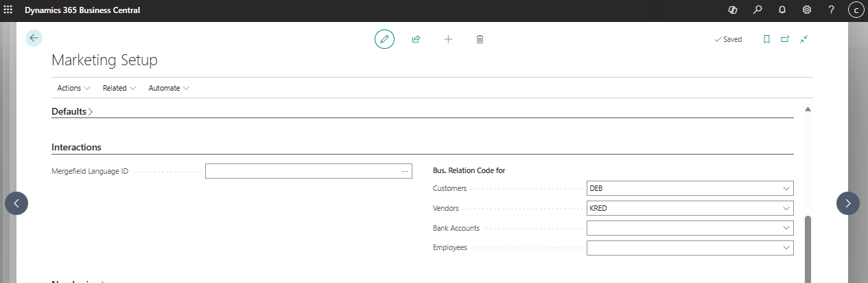Viewport: 868px width, 283px height.
Task: Open the settings gear icon
Action: pyautogui.click(x=807, y=10)
